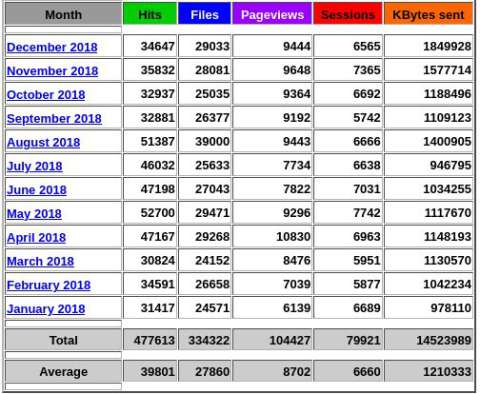
Task: Click the gray Month column header
Action: click(63, 14)
